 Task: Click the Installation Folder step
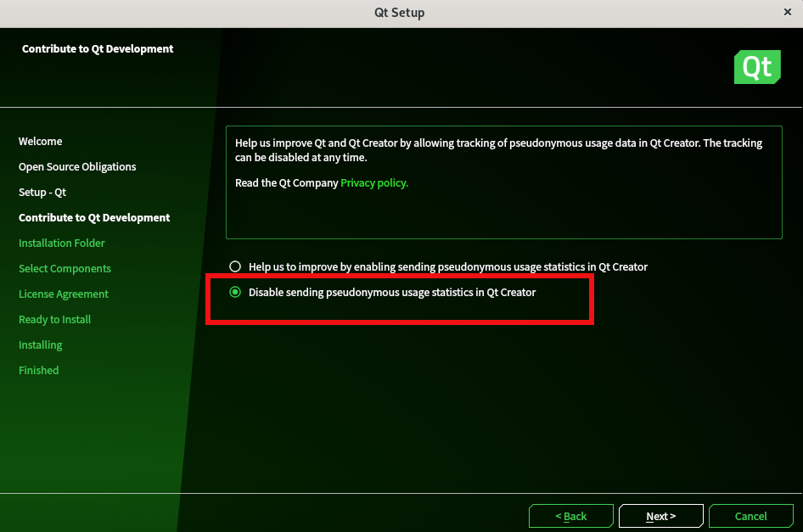pyautogui.click(x=61, y=244)
